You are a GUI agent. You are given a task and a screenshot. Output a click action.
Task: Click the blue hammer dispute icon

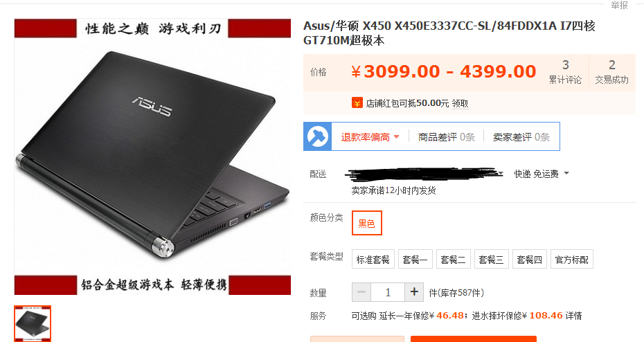tap(318, 136)
